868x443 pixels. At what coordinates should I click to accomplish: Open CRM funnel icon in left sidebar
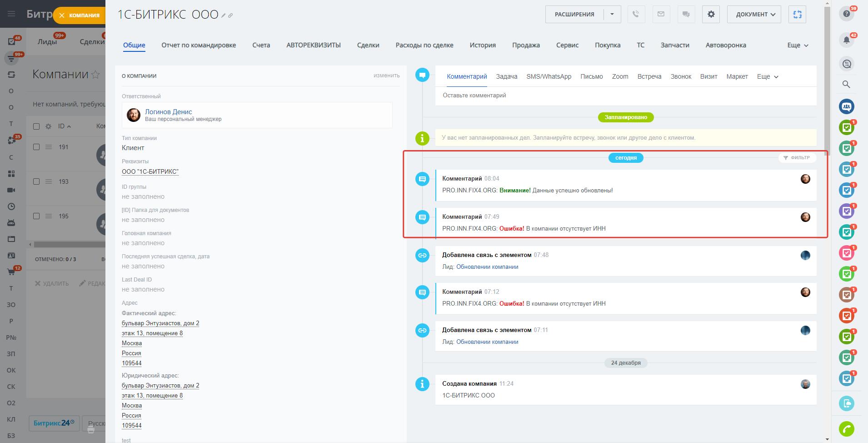point(11,59)
